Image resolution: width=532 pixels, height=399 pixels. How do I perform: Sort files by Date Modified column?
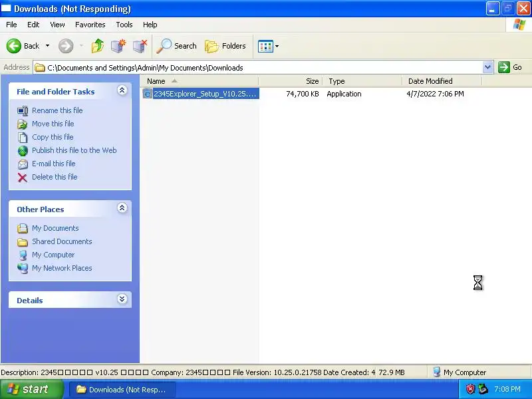(442, 81)
